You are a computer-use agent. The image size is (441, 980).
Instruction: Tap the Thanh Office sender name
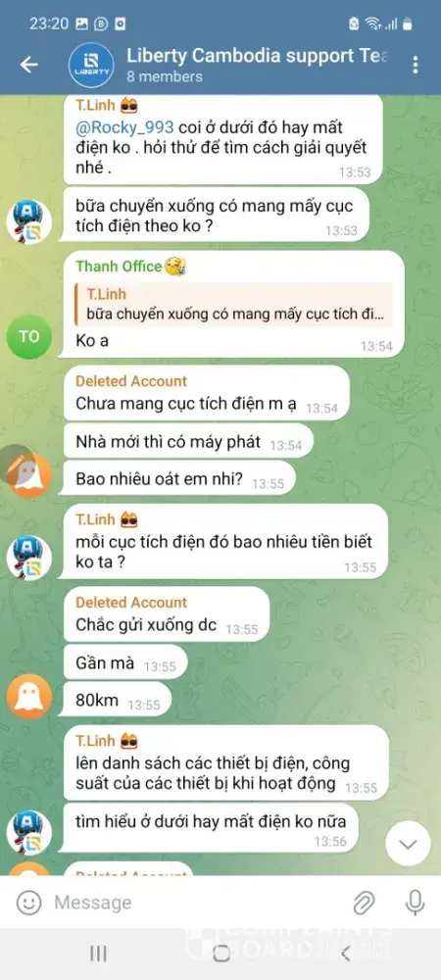119,267
